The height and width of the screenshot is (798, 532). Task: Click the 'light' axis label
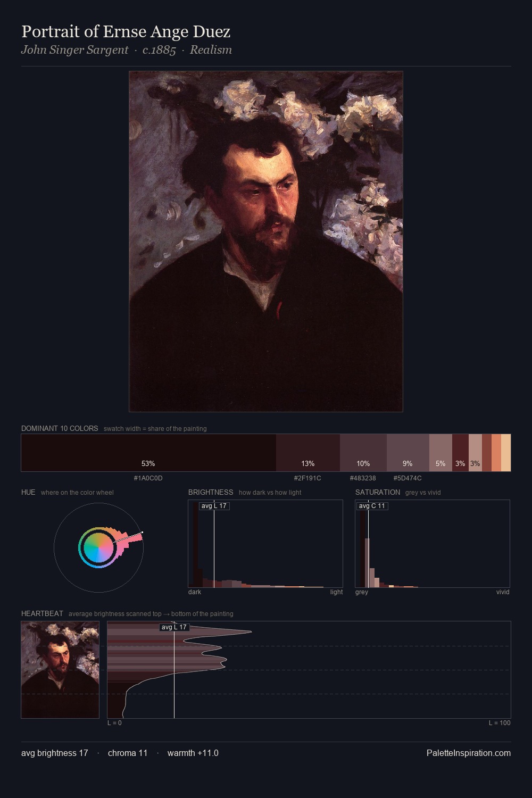click(x=336, y=592)
